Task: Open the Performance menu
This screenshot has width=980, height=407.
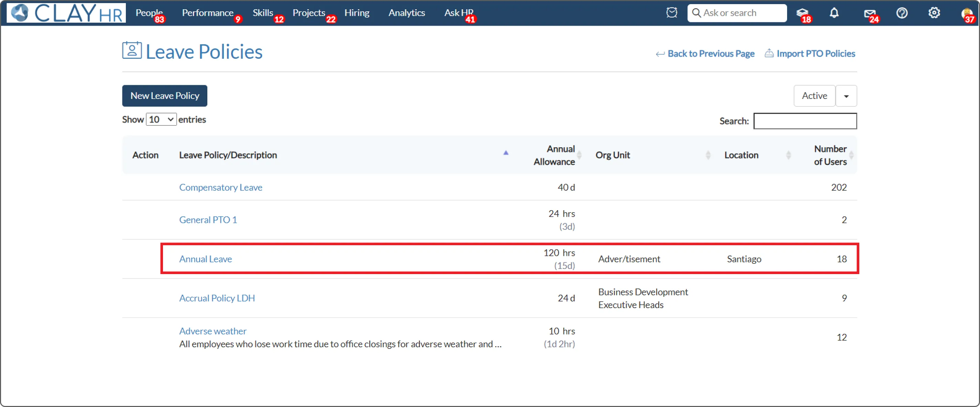Action: pyautogui.click(x=207, y=13)
